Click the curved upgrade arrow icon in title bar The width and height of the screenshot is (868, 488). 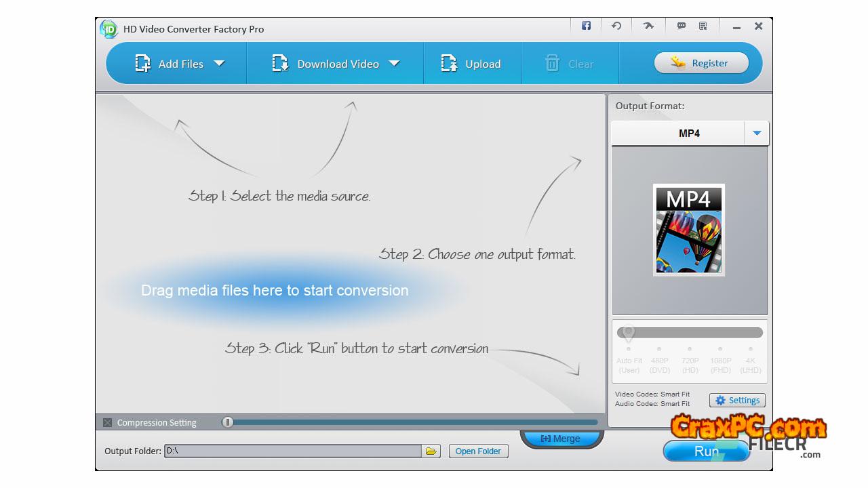click(x=648, y=26)
